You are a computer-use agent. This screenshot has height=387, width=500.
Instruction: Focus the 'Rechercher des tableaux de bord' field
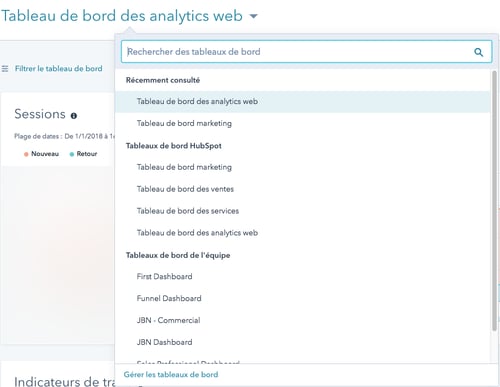click(x=306, y=52)
